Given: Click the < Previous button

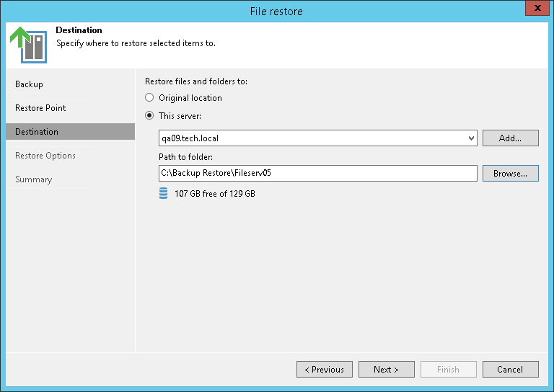Looking at the screenshot, I should click(325, 370).
